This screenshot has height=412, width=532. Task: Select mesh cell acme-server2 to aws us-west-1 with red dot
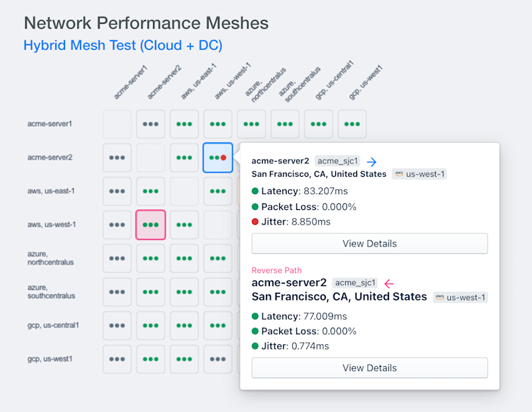(218, 157)
